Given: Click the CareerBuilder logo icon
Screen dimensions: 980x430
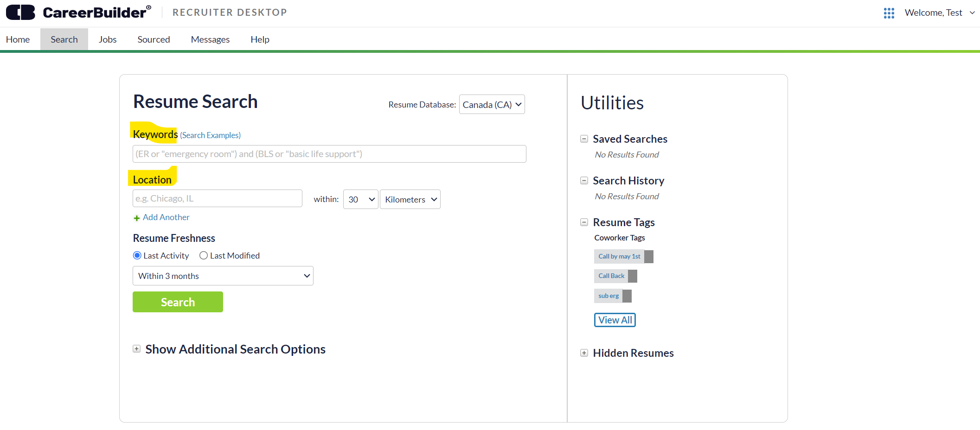Looking at the screenshot, I should point(20,13).
